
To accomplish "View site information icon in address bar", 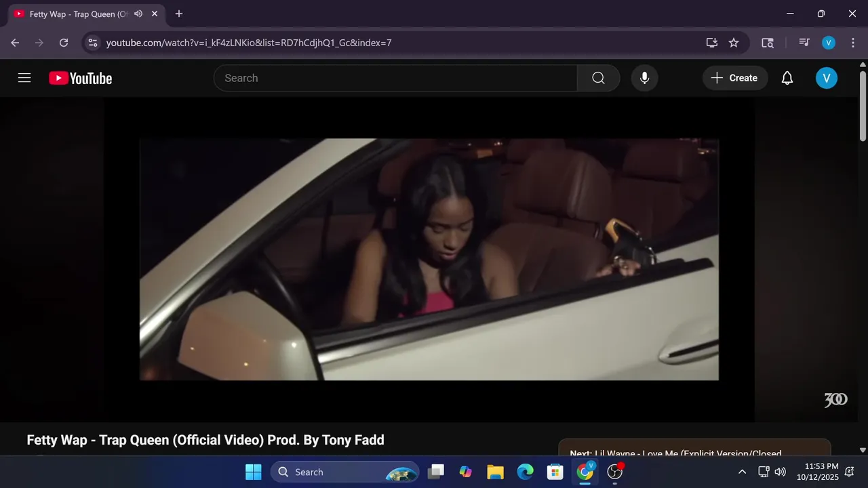I will [93, 43].
